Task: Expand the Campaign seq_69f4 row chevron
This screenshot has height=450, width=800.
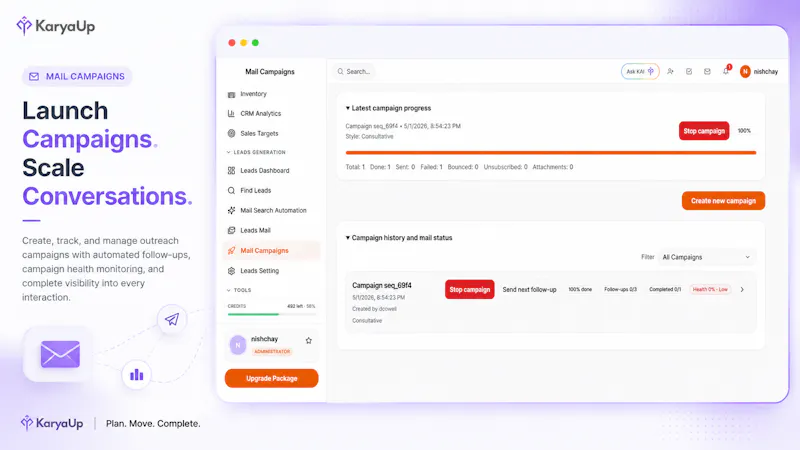Action: pos(742,289)
